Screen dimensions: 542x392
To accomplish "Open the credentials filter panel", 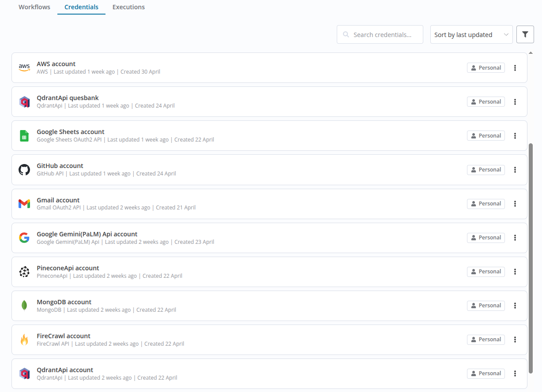I will [525, 34].
